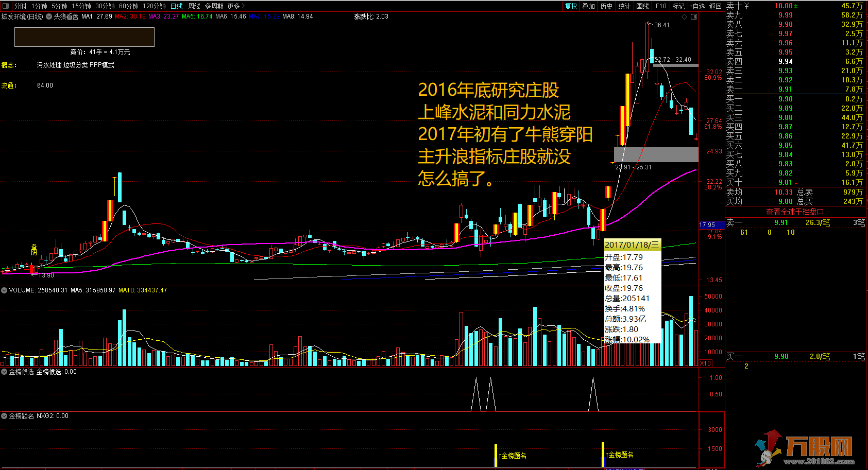This screenshot has height=470, width=868.
Task: Open the 统计 statistics button
Action: (x=624, y=6)
